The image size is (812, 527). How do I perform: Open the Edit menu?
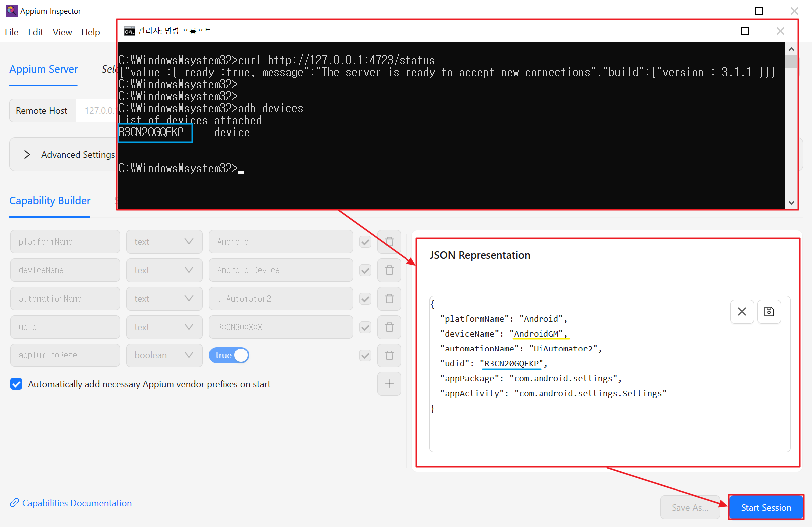coord(36,32)
